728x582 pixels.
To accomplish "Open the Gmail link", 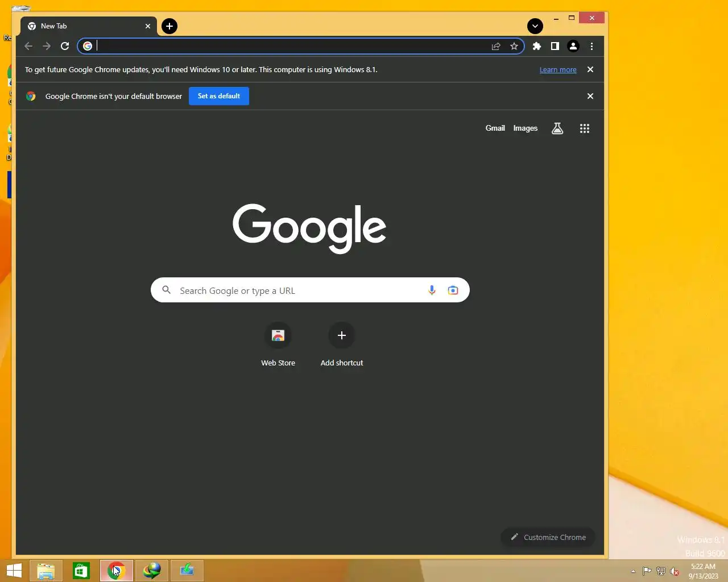I will point(495,128).
